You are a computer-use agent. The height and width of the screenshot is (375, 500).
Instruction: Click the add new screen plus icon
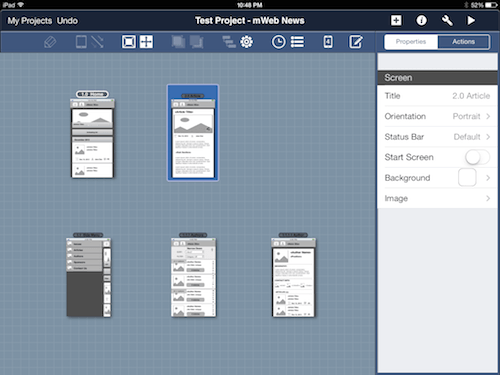[x=396, y=21]
